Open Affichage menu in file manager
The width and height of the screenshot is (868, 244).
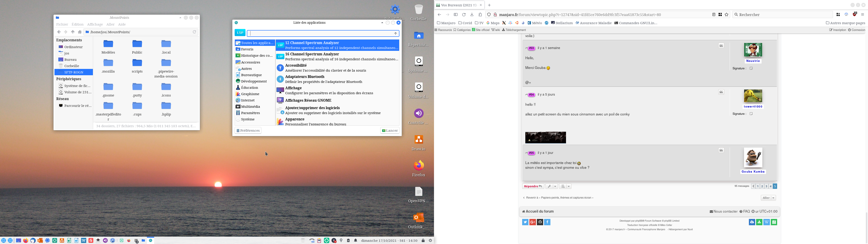click(95, 24)
